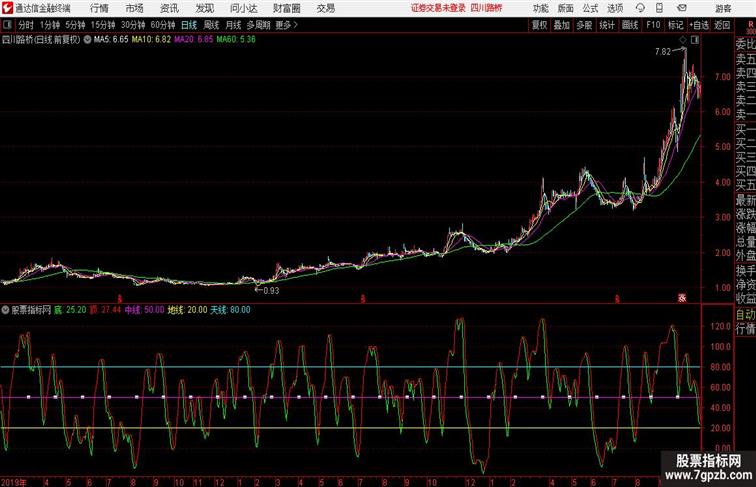The height and width of the screenshot is (487, 756).
Task: Click the 标记 mark button
Action: [x=675, y=25]
